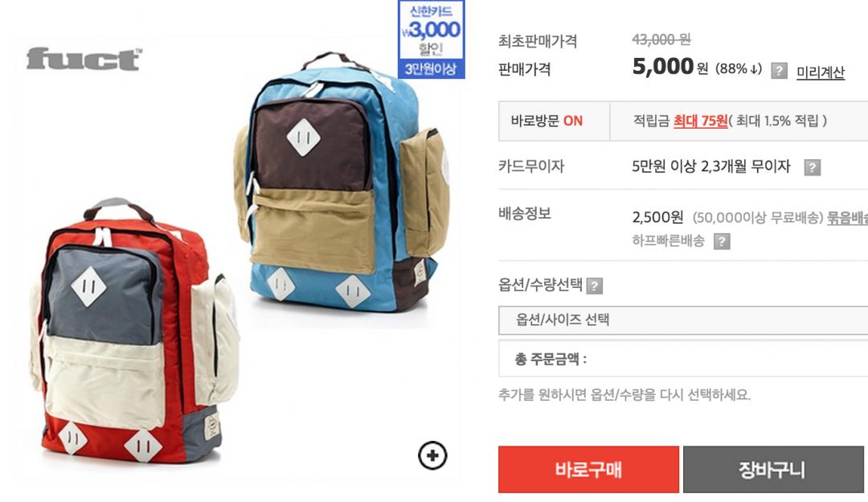Open the 묶음배송 link
This screenshot has height=502, width=868.
tap(848, 217)
